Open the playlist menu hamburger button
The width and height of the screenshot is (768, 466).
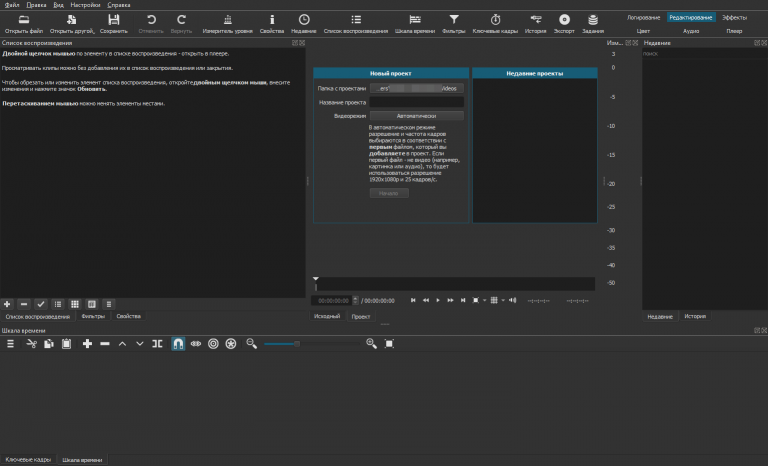(x=109, y=304)
